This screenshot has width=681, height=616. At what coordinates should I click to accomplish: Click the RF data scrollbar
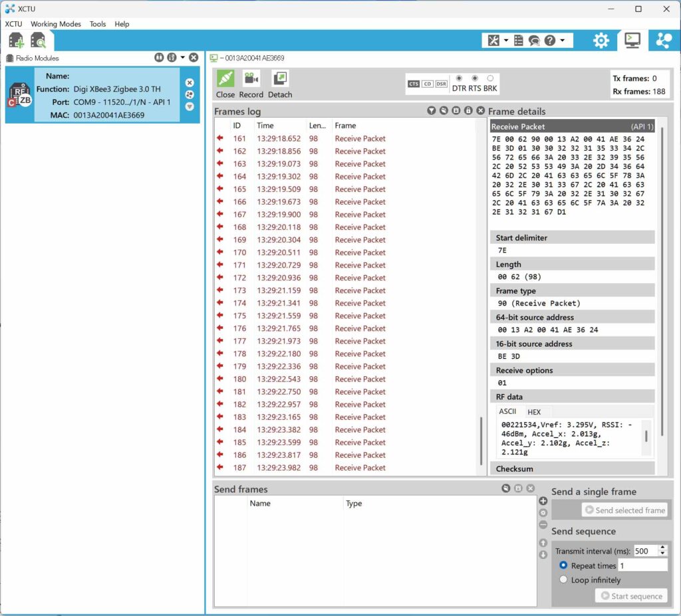[646, 437]
